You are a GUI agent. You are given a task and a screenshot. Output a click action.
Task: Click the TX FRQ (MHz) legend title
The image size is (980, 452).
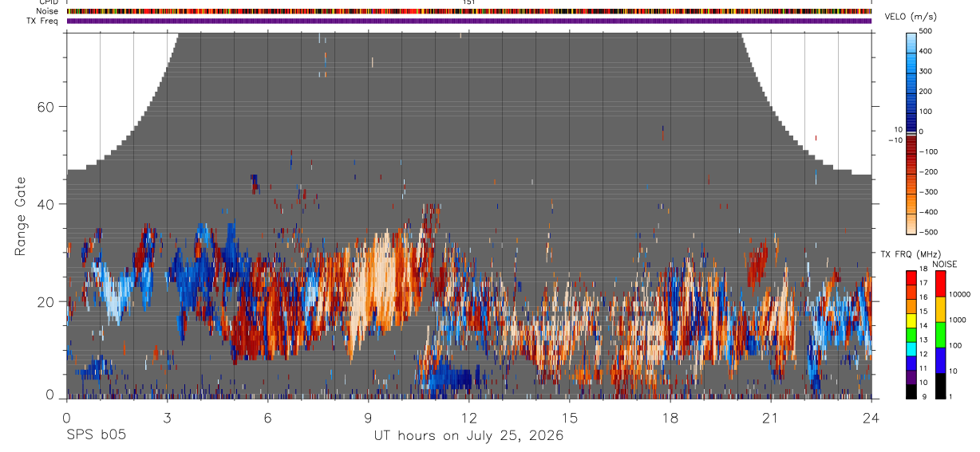click(904, 254)
